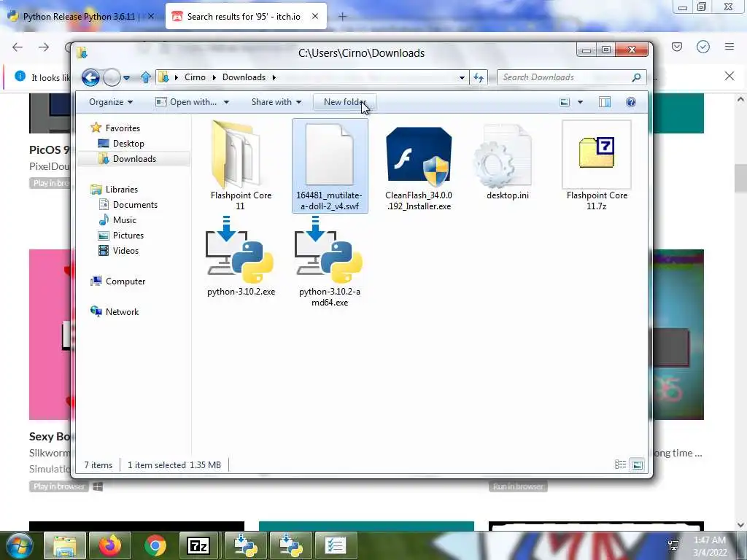
Task: Open a new browser tab
Action: tap(342, 17)
